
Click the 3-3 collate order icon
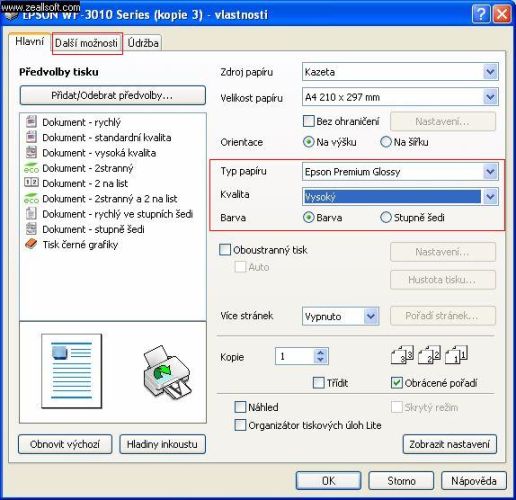pos(402,355)
